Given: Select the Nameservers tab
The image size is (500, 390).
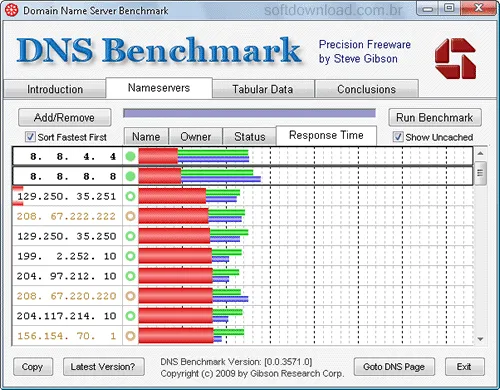Looking at the screenshot, I should (x=159, y=88).
